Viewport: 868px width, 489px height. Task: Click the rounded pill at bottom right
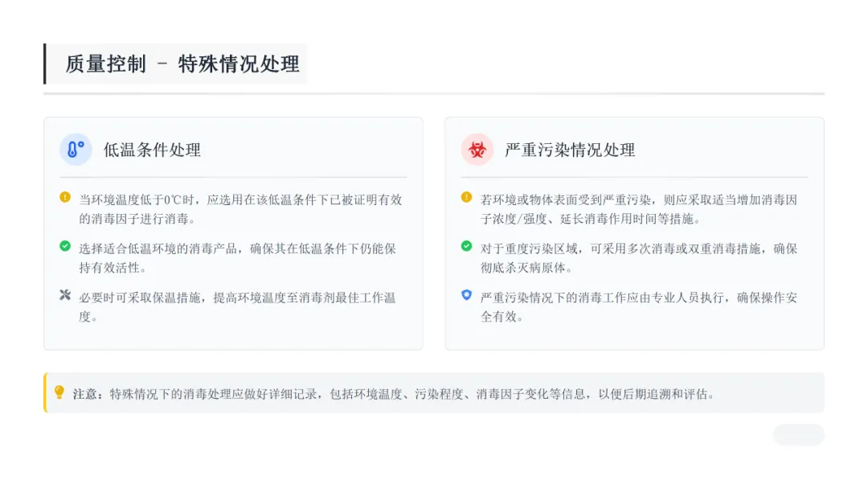798,435
